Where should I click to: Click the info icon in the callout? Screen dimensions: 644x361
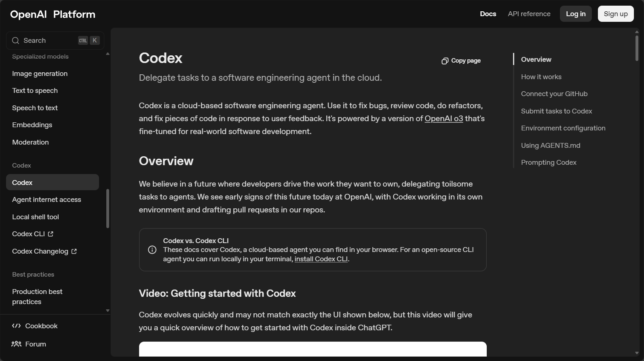pyautogui.click(x=152, y=250)
